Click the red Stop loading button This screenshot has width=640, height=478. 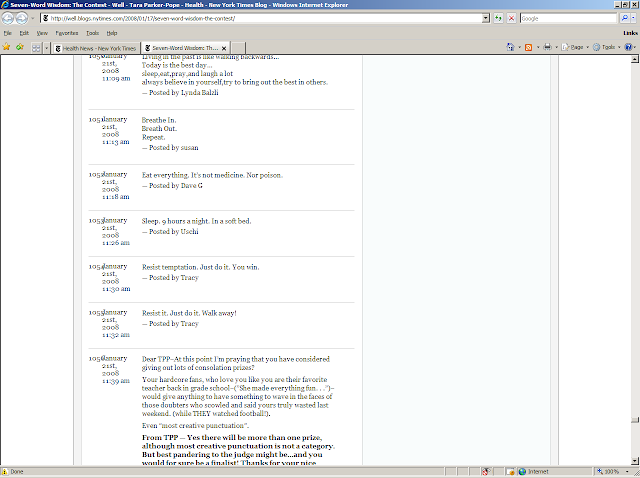[x=511, y=18]
